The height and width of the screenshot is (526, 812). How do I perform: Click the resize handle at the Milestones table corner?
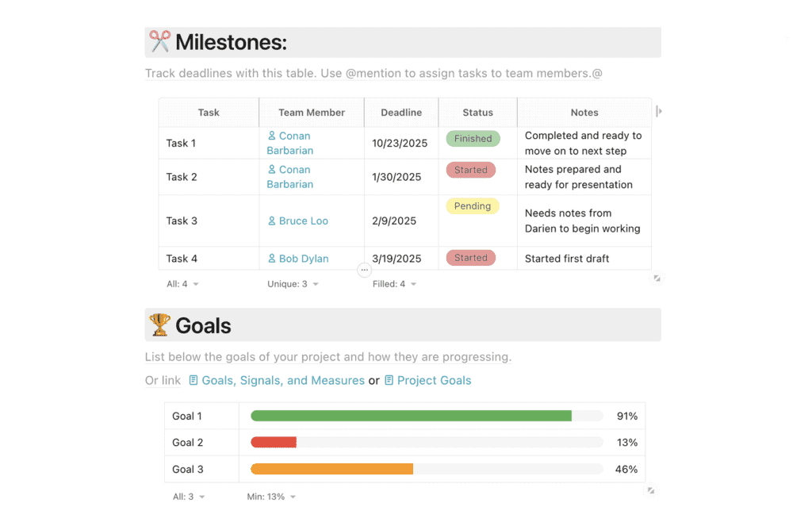(x=657, y=278)
